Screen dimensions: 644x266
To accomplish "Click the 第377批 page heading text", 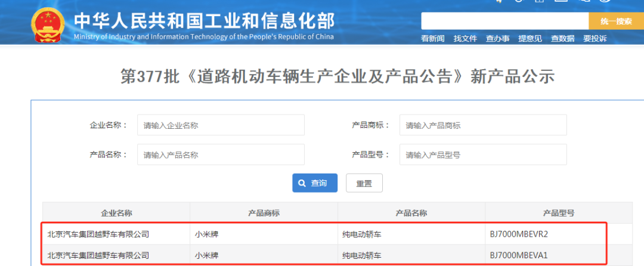I will (337, 77).
